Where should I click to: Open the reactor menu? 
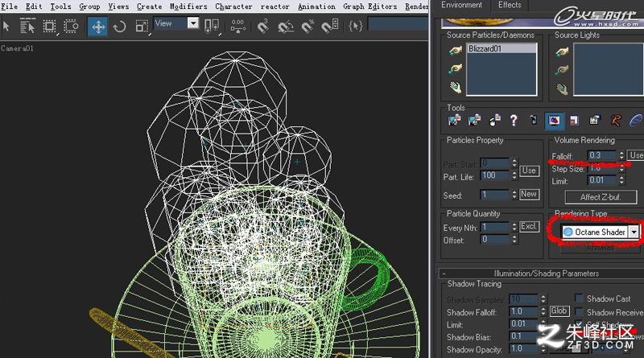[x=275, y=6]
